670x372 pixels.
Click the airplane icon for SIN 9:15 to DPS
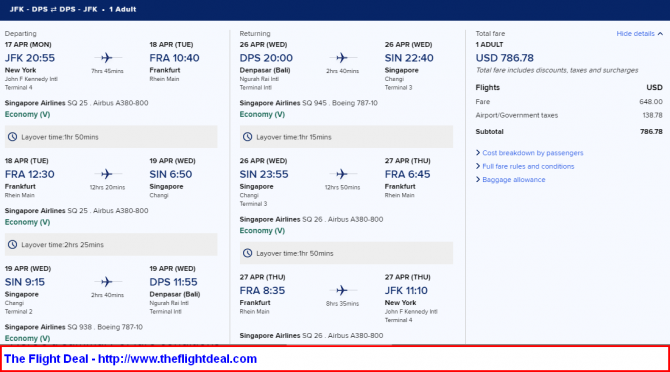107,281
